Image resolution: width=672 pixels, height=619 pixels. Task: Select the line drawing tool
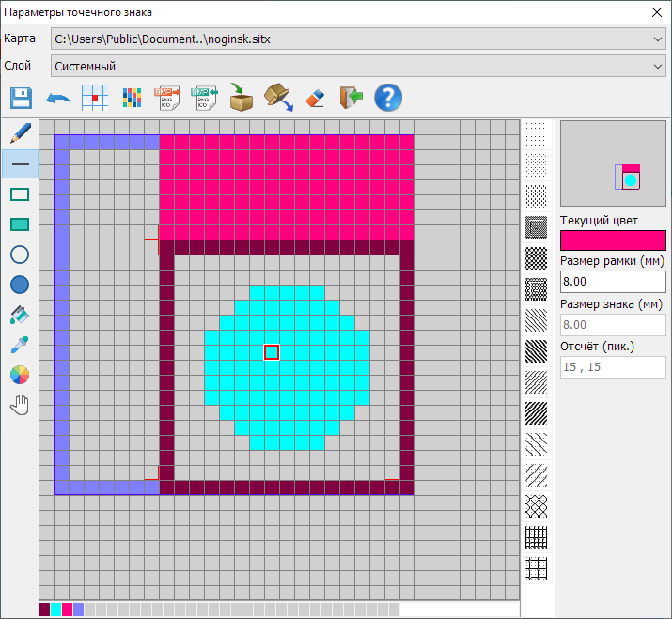pyautogui.click(x=20, y=164)
